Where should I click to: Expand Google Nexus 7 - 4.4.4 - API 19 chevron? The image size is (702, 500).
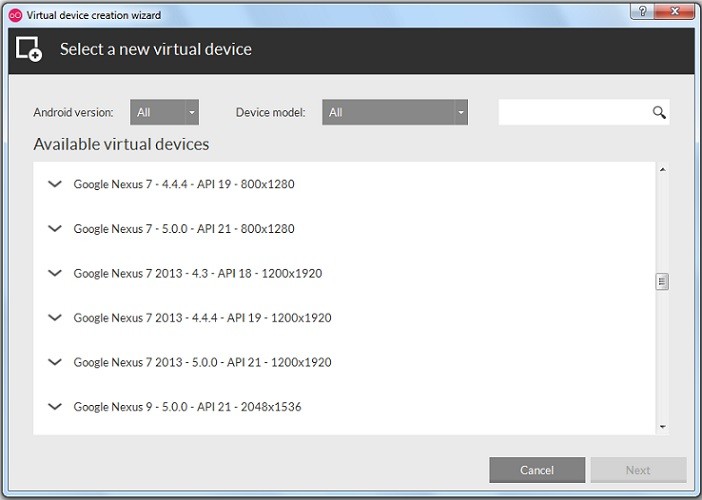point(55,184)
